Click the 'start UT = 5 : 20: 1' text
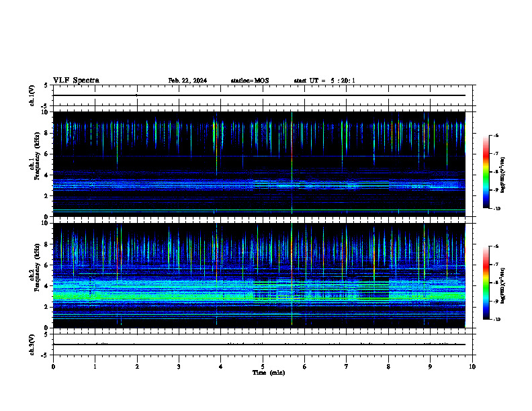This screenshot has width=532, height=411. coord(324,81)
